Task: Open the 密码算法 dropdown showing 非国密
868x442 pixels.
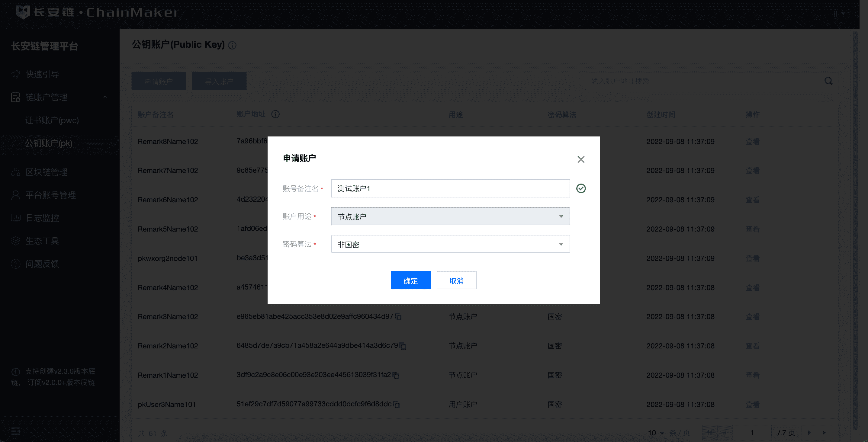Action: (450, 244)
